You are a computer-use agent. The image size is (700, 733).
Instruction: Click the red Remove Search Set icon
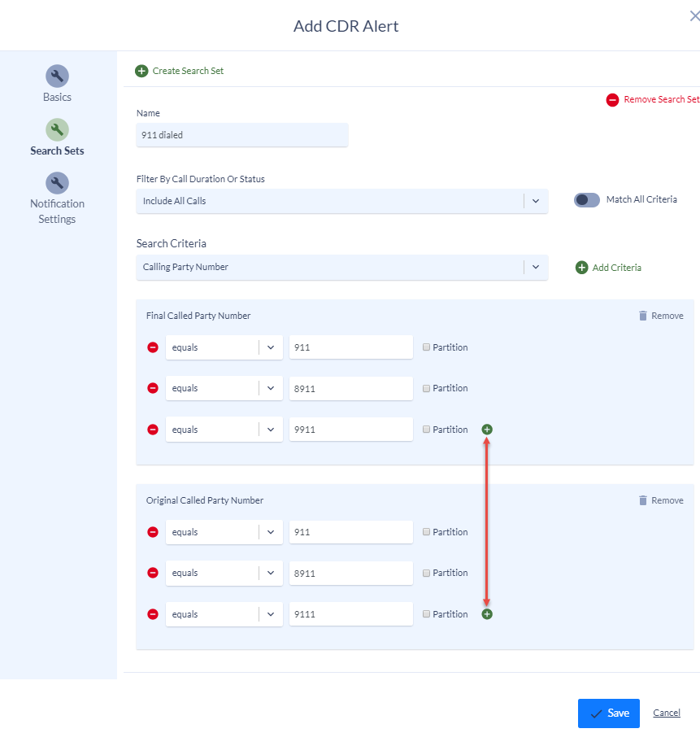point(613,99)
